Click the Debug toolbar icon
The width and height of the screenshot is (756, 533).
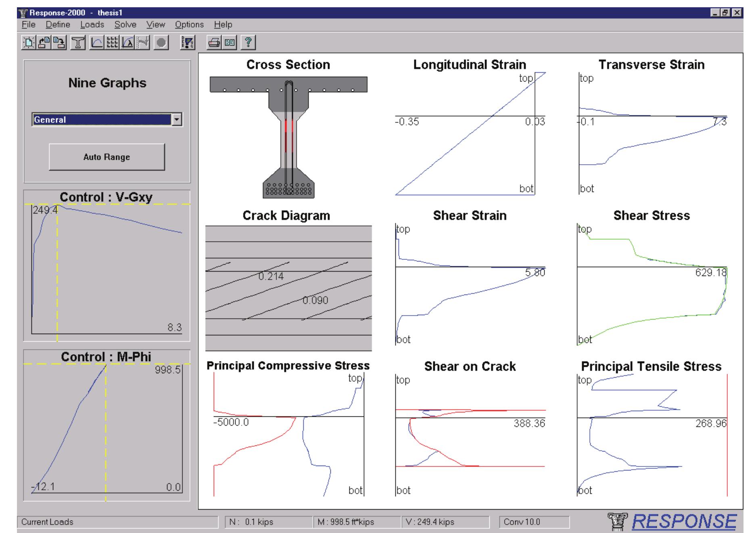click(x=188, y=42)
